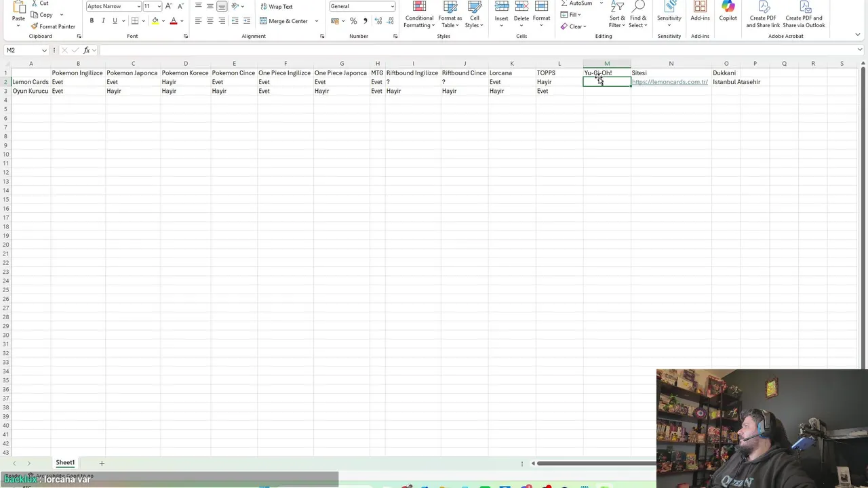Viewport: 868px width, 488px height.
Task: Open the Sensitivity menu
Action: 669,14
